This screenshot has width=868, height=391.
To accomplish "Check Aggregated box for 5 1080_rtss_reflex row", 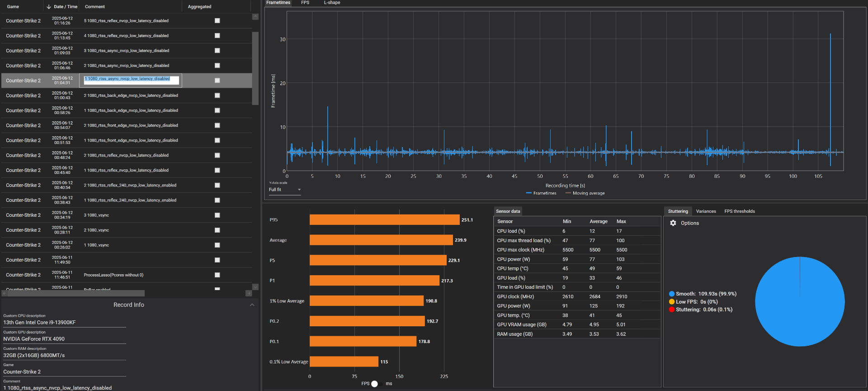I will pyautogui.click(x=217, y=21).
